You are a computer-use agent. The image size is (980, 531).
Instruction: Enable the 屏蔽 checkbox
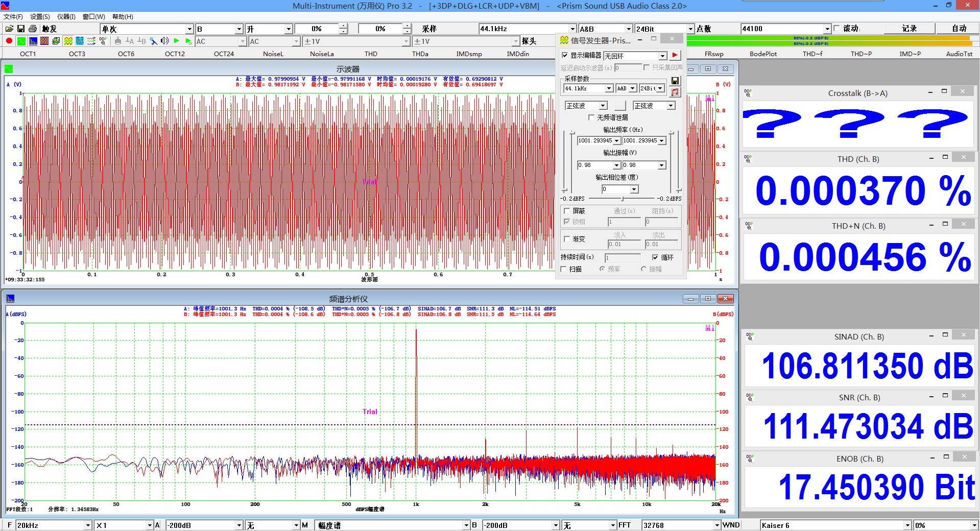pos(567,211)
